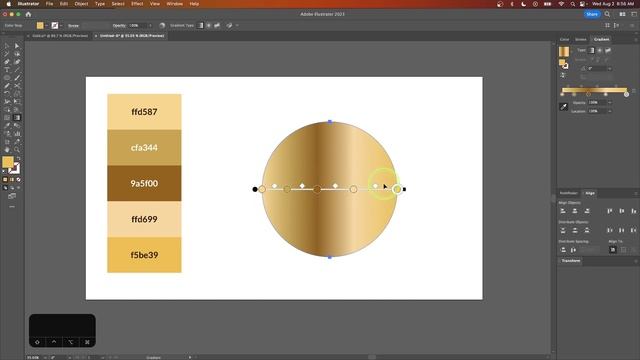
Task: Click Vertical Align Top in Align panel
Action: click(610, 211)
